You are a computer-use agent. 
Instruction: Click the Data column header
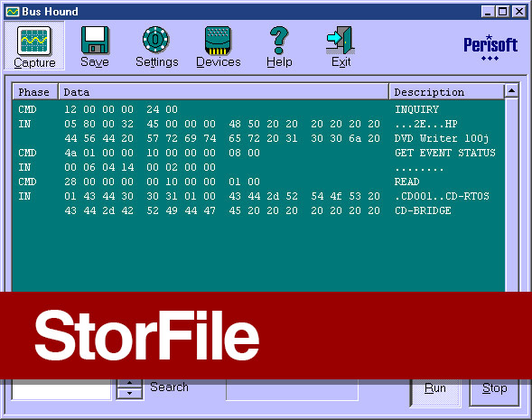(x=224, y=92)
